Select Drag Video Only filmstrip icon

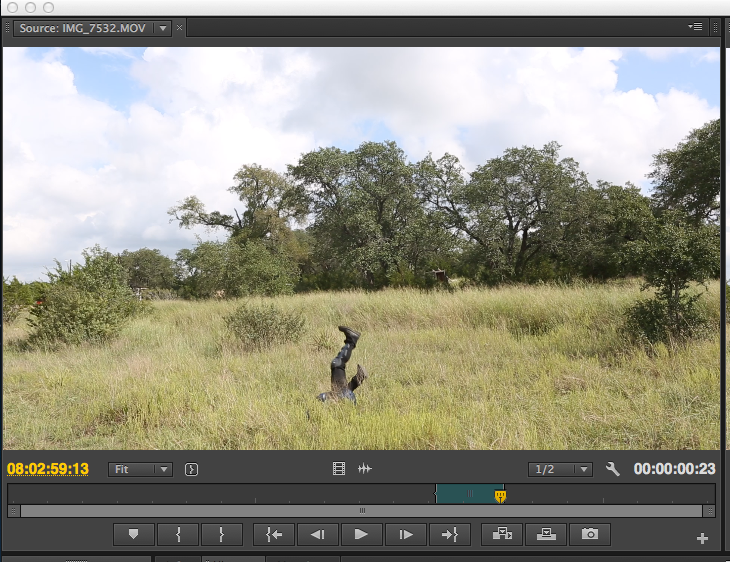(339, 468)
